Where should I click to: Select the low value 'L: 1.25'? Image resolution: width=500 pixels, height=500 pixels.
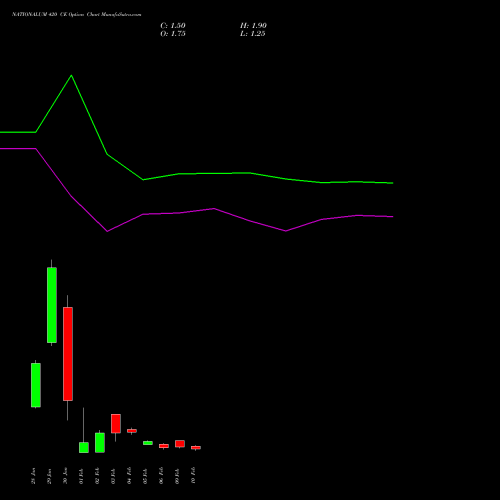point(253,34)
